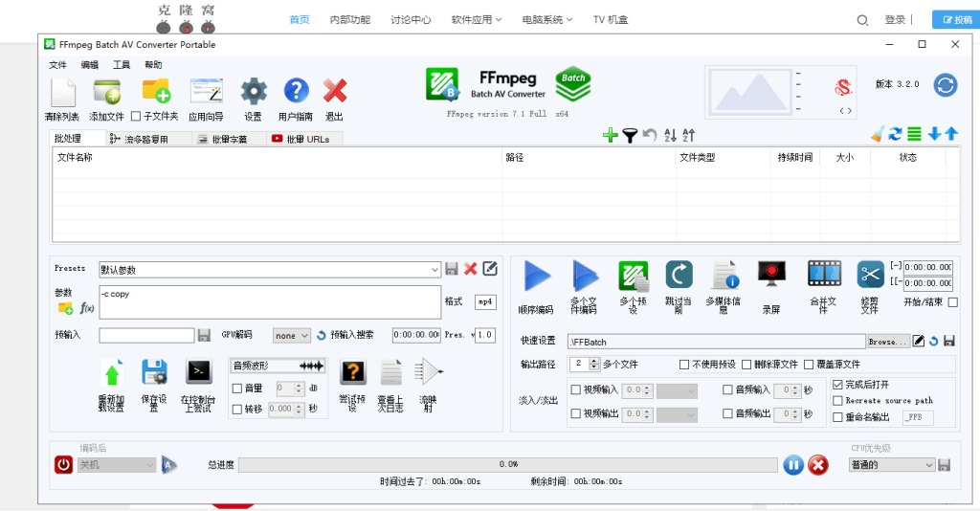Screen dimensions: 980x511
Task: Open the 设置 settings gear
Action: [254, 91]
